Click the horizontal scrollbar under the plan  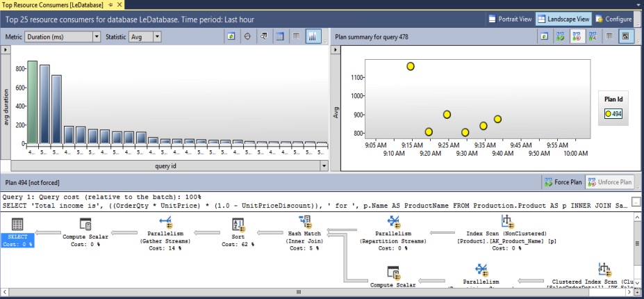(299, 292)
